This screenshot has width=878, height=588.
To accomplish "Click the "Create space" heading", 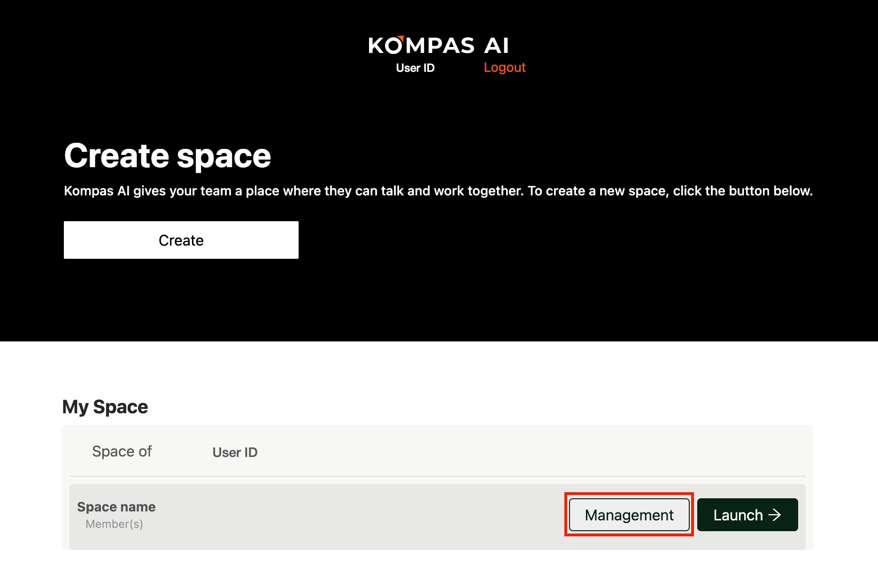I will [x=168, y=156].
